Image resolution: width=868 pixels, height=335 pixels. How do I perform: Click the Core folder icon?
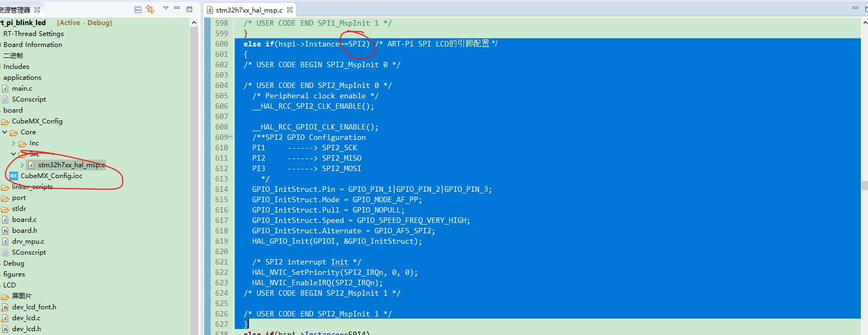click(14, 132)
